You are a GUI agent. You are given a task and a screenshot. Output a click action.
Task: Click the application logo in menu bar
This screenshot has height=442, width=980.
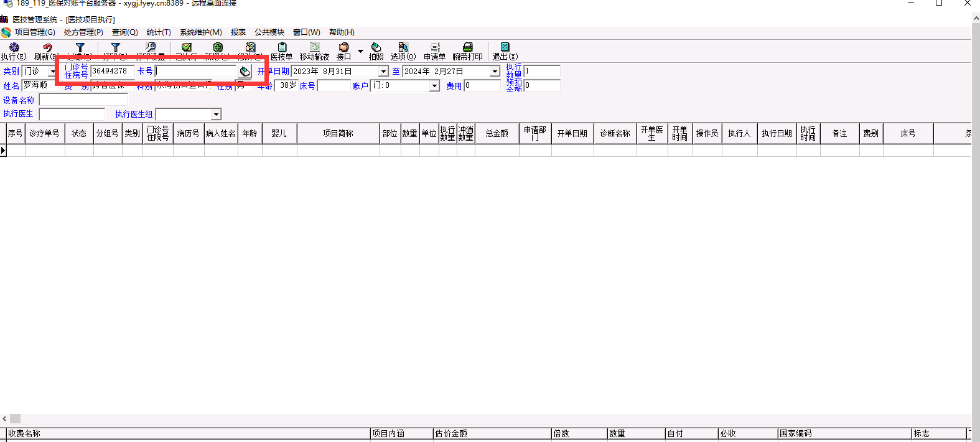[x=6, y=32]
